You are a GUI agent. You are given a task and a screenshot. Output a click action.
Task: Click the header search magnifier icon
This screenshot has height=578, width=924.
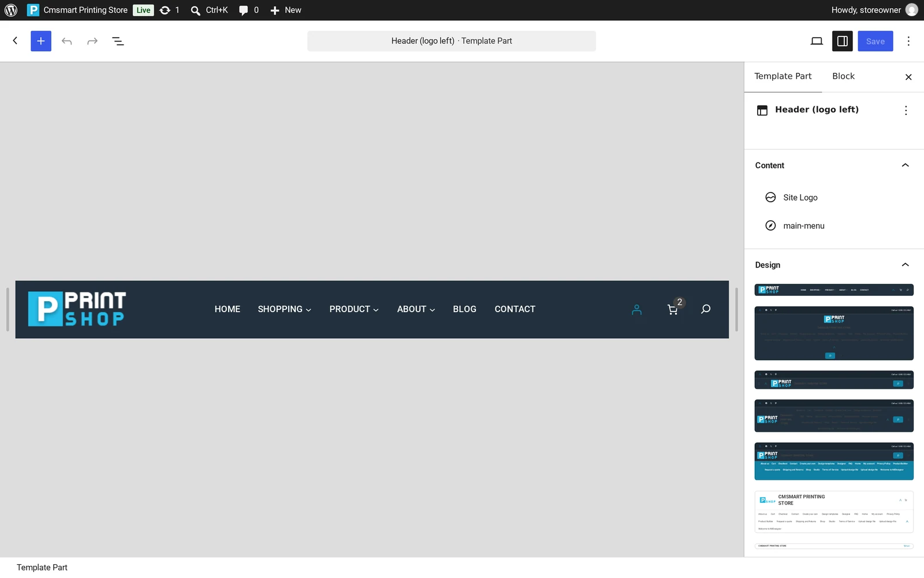click(706, 309)
